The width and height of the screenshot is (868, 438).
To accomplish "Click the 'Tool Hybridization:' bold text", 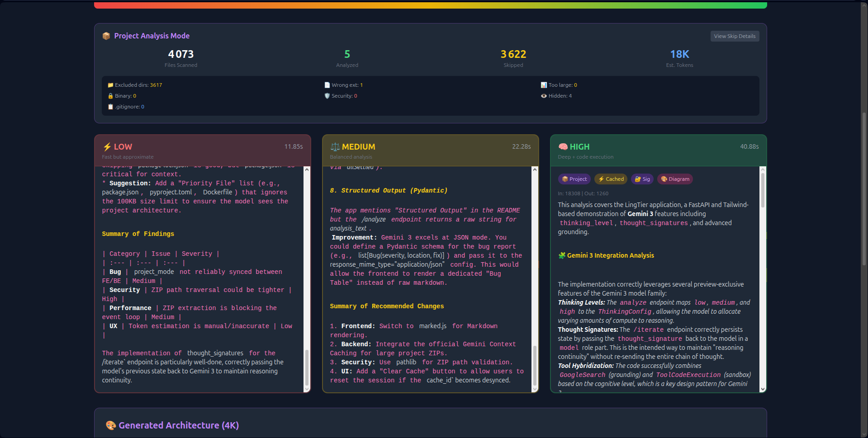I will (x=586, y=366).
